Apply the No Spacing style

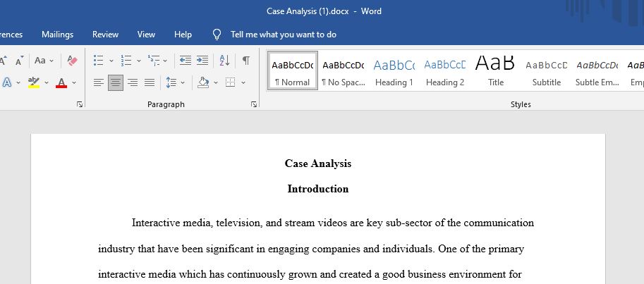click(x=344, y=70)
